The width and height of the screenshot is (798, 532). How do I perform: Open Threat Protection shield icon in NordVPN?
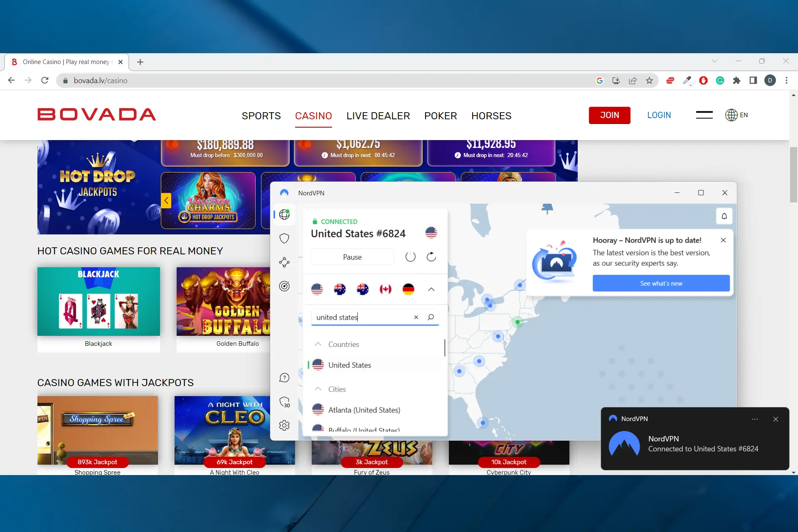click(284, 238)
